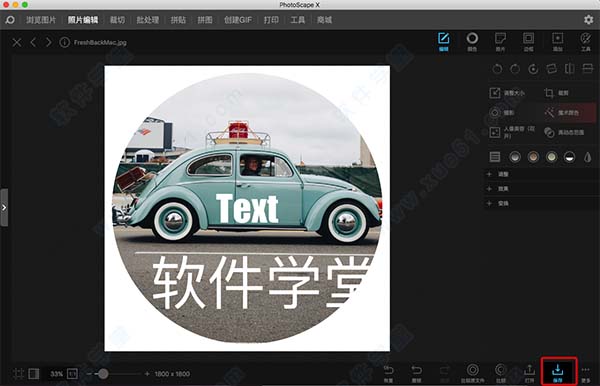Apply the copper-toned circle filter preset
This screenshot has height=386, width=600.
pos(533,157)
